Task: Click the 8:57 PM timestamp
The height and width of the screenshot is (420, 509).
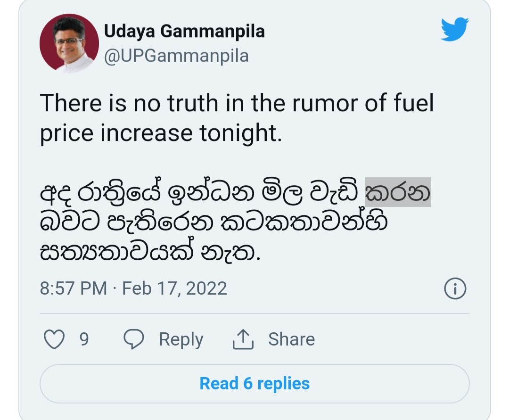Action: tap(74, 288)
